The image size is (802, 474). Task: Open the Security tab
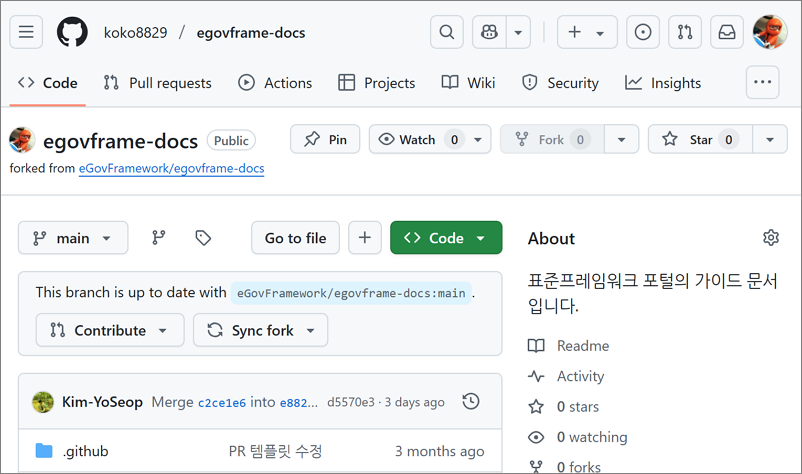560,83
